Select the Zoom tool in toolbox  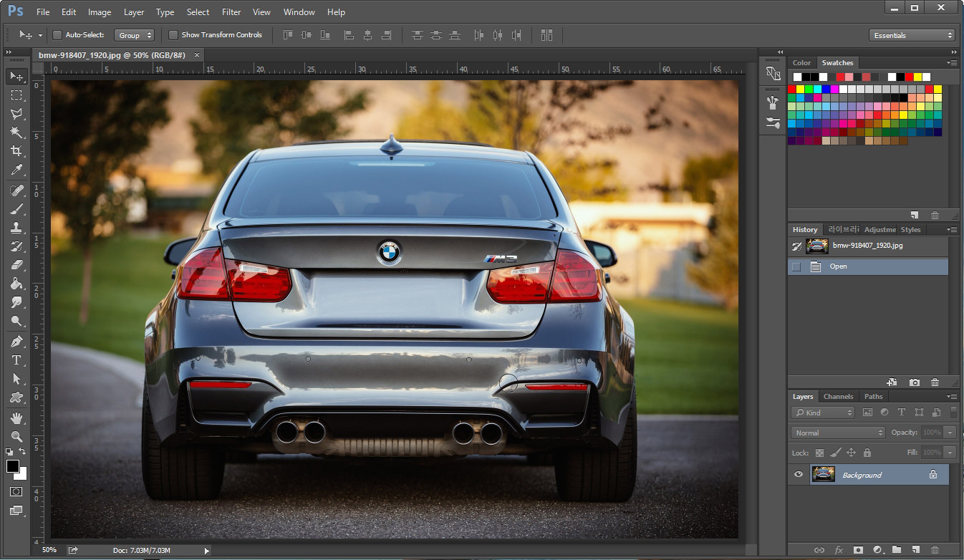pyautogui.click(x=16, y=436)
